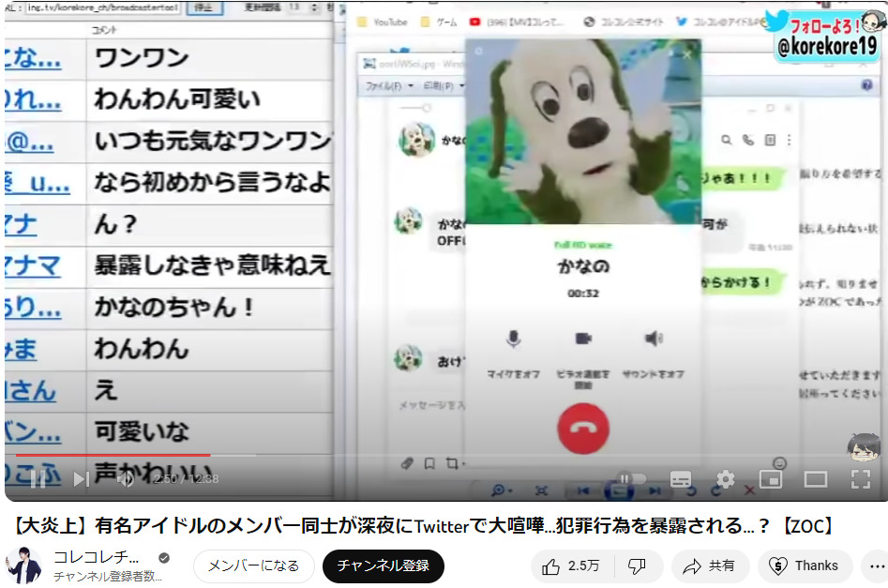Click the chat message input field

[431, 405]
